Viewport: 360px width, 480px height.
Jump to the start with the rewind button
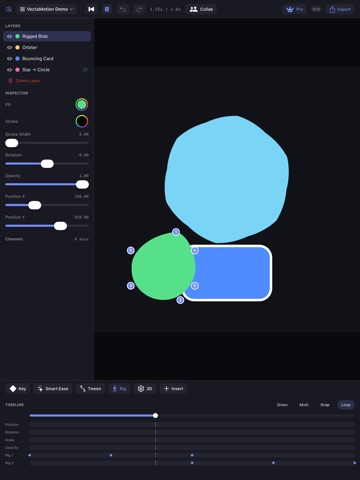(x=91, y=9)
